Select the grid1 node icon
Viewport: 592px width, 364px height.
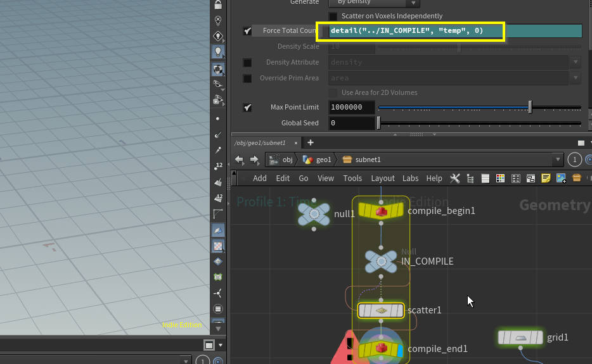tap(520, 337)
